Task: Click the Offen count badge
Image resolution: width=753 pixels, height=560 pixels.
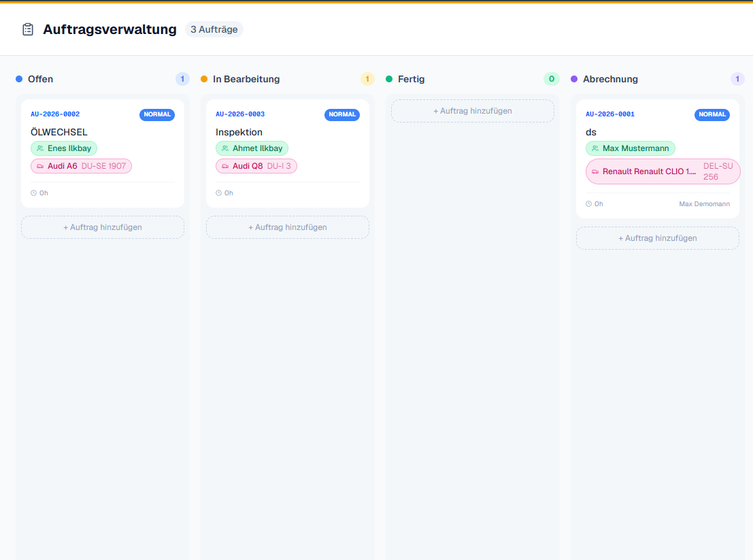Action: [x=182, y=79]
